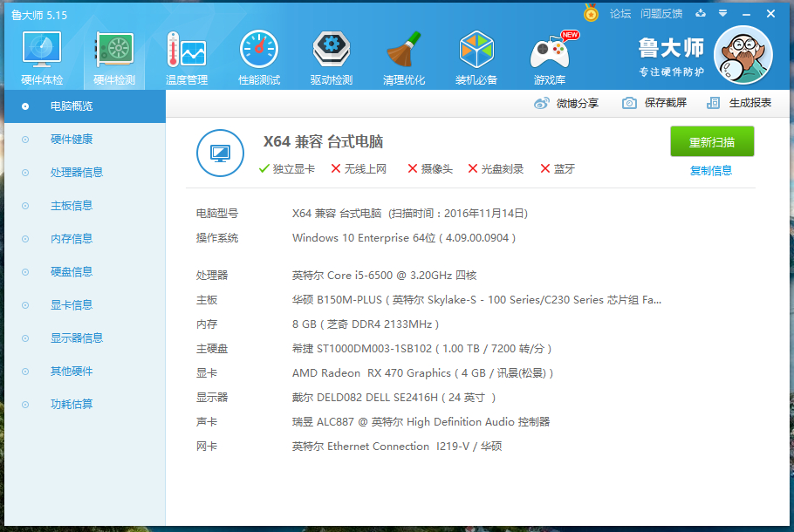Open the title bar dropdown menu arrow

723,13
